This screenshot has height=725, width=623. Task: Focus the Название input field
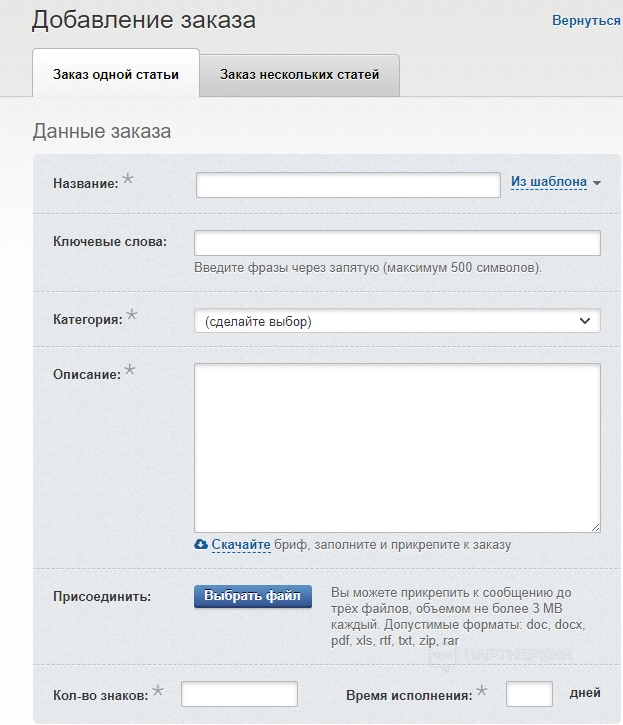348,185
